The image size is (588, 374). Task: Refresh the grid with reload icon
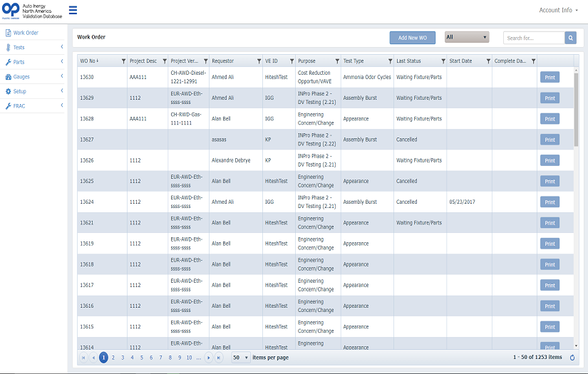click(572, 358)
